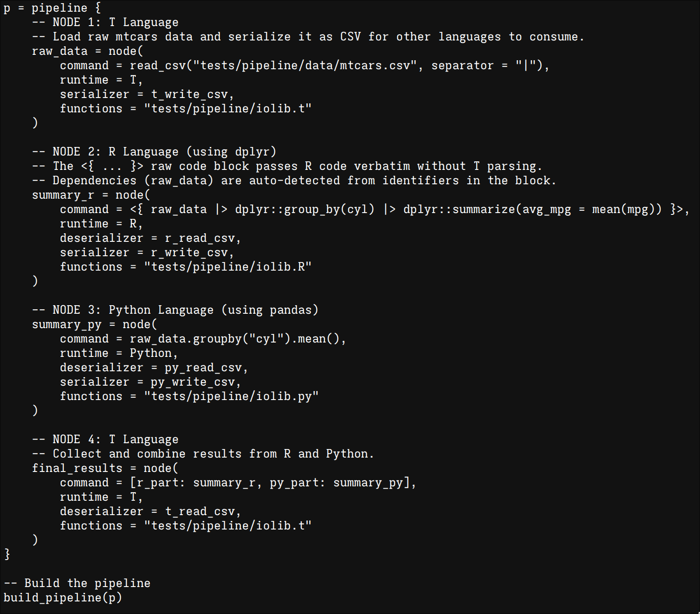Click the Python runtime value
Viewport: 700px width, 614px height.
[x=151, y=353]
